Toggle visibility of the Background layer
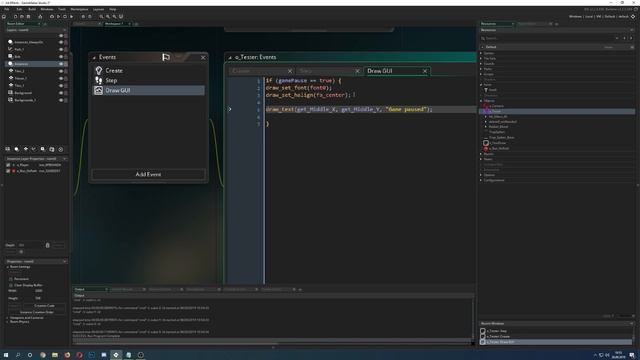640x360 pixels. 61,93
